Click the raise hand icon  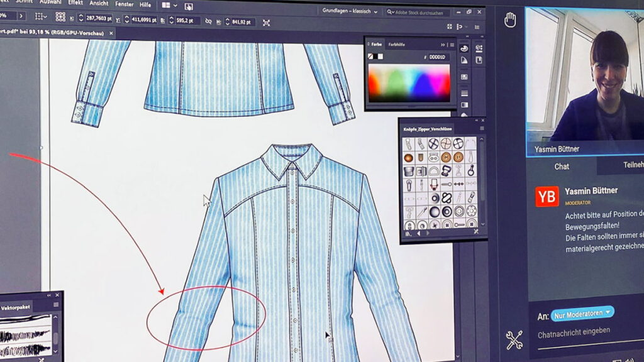510,19
